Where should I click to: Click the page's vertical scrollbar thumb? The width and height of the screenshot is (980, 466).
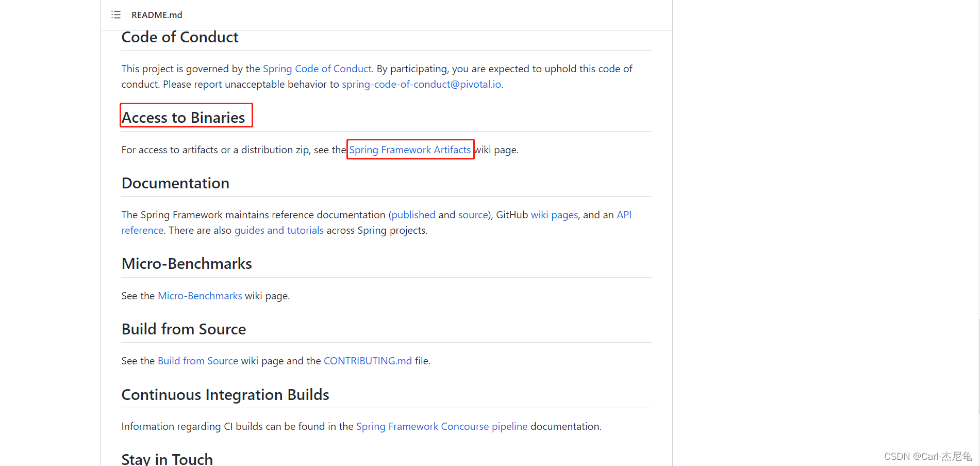pos(978,366)
